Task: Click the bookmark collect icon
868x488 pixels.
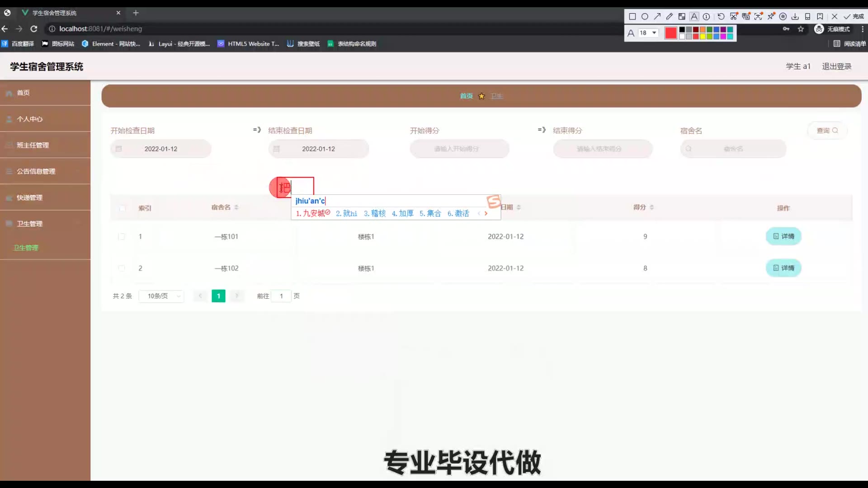Action: [x=820, y=17]
